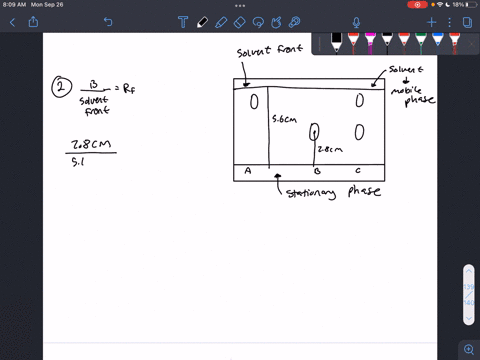480x360 pixels.
Task: Close the pen color tray
Action: [x=471, y=44]
